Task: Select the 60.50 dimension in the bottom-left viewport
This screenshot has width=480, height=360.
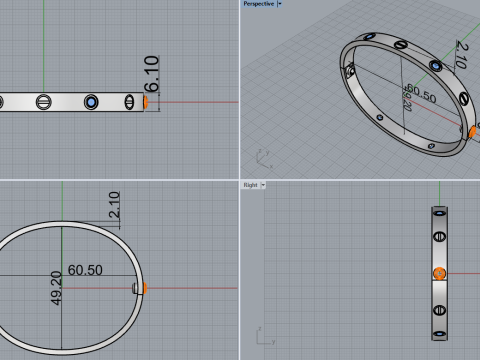Action: (85, 270)
